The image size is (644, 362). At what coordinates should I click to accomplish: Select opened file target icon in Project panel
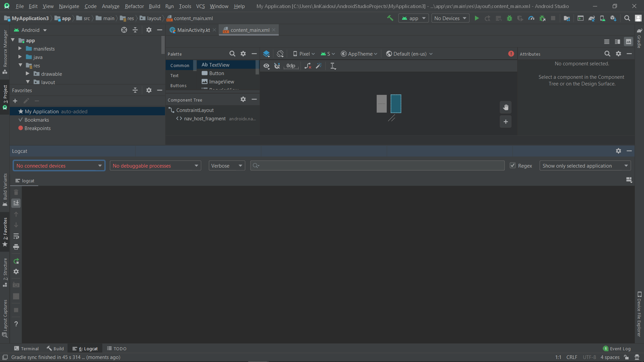(124, 30)
